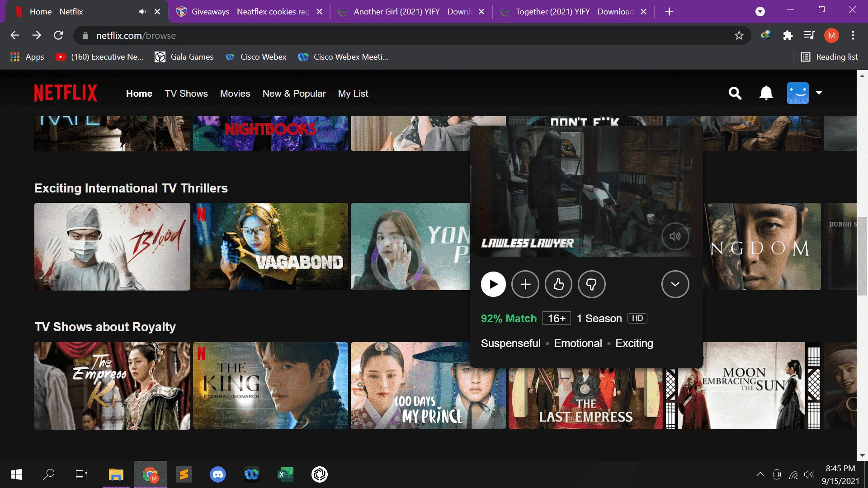Open Windows Start menu

[16, 474]
